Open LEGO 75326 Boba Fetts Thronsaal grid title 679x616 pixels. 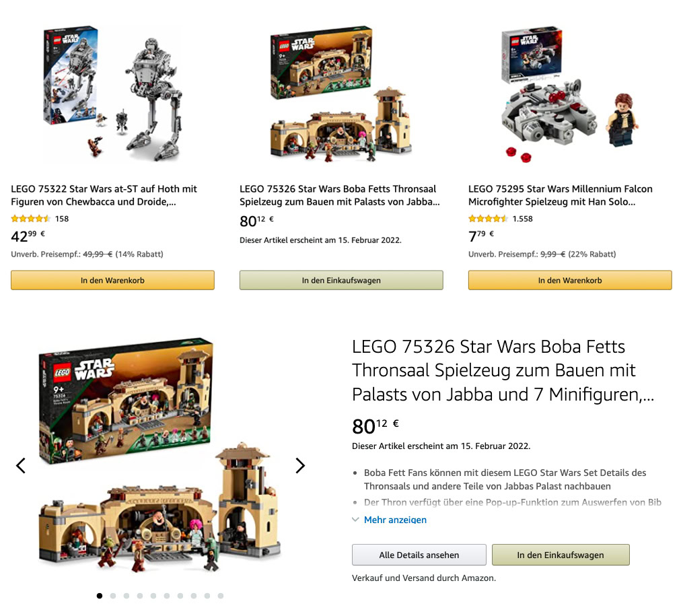click(339, 195)
